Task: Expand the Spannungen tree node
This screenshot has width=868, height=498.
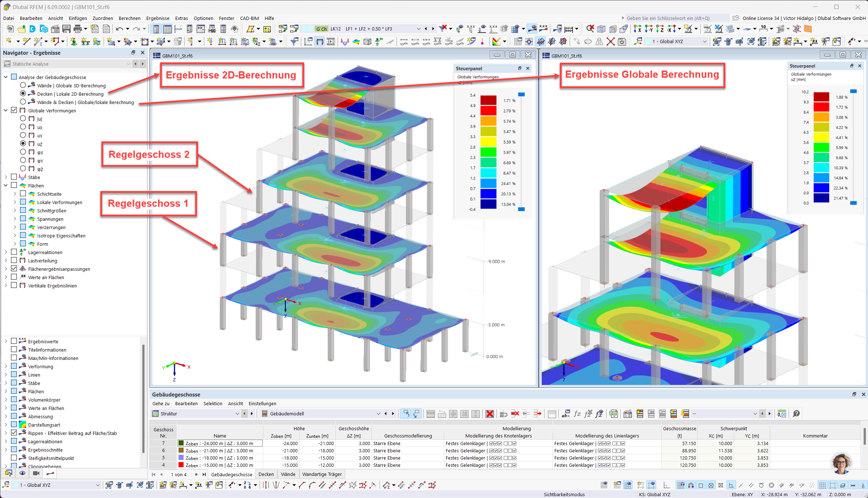Action: point(14,219)
